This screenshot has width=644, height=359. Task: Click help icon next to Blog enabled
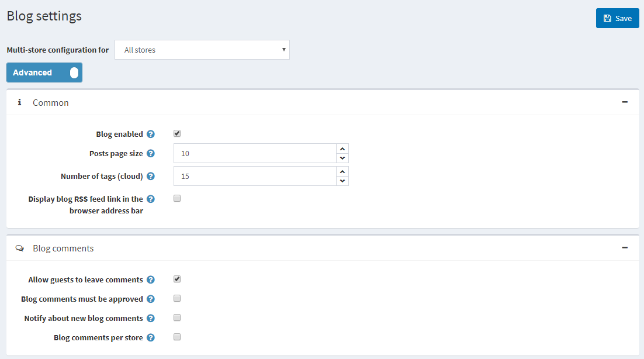[x=151, y=134]
